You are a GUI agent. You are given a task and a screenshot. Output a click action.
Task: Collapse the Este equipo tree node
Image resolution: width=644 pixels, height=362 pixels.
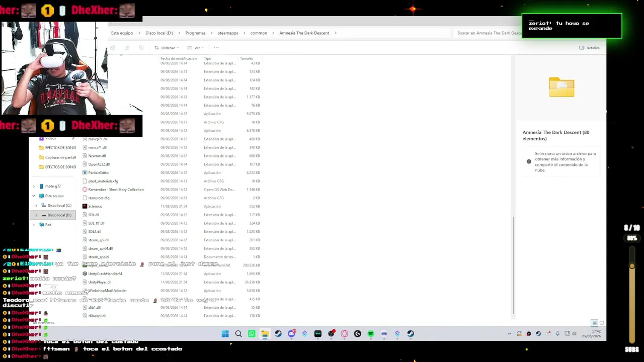click(x=34, y=196)
